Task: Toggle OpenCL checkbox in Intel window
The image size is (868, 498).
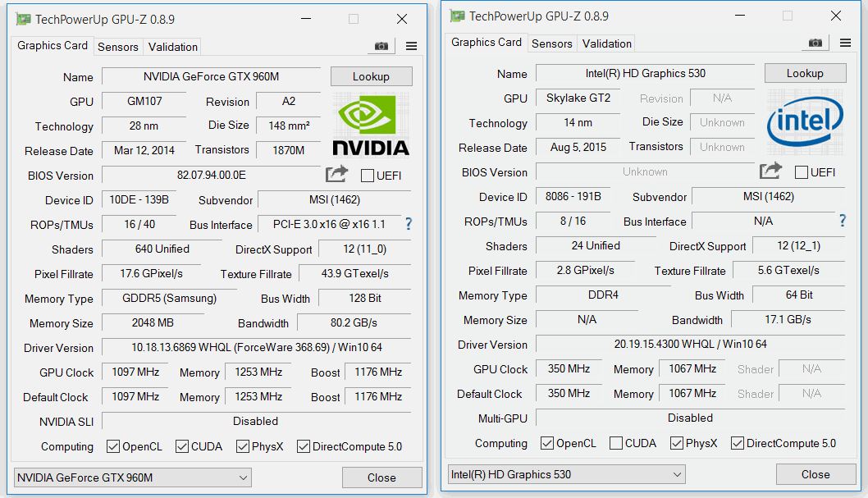Action: [547, 443]
